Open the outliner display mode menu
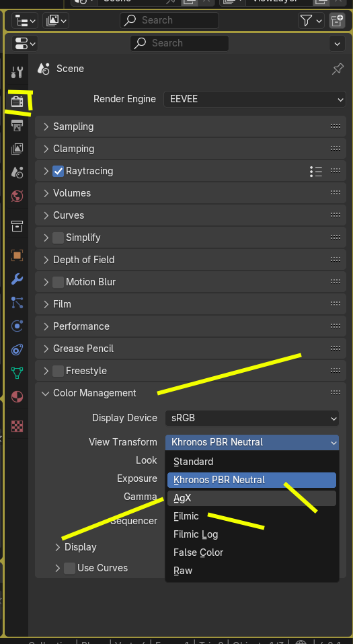The height and width of the screenshot is (644, 353). [55, 21]
